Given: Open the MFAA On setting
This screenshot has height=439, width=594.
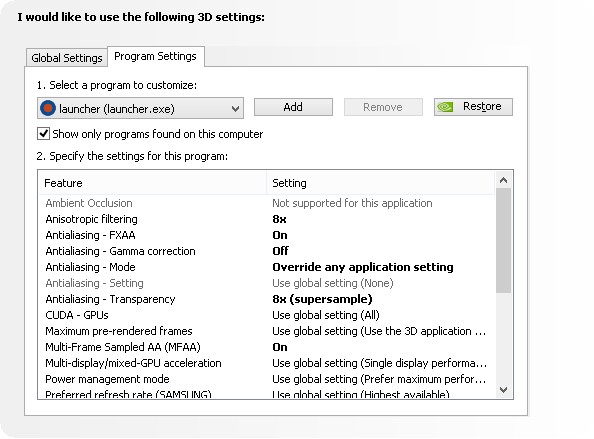Looking at the screenshot, I should (280, 347).
